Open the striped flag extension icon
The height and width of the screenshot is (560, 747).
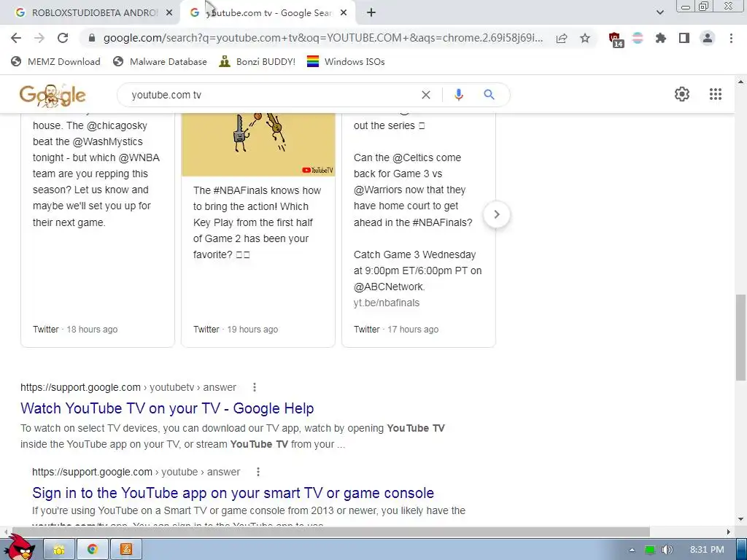tap(638, 38)
